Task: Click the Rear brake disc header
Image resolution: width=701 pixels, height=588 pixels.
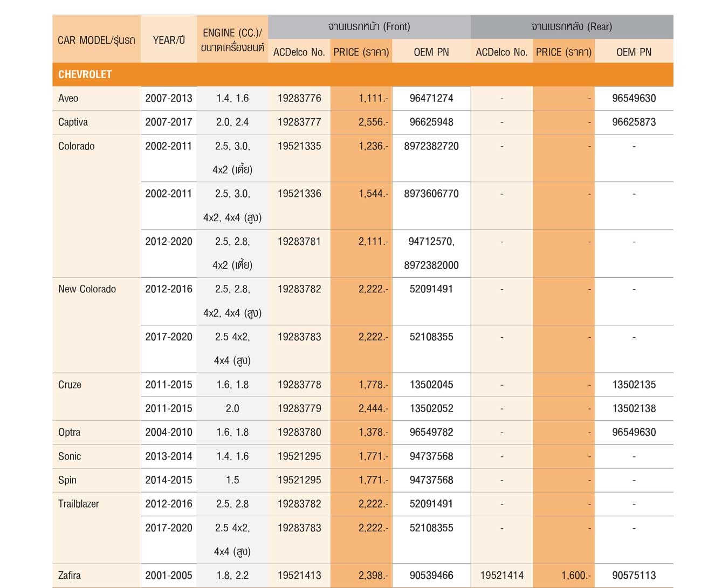Action: 572,27
